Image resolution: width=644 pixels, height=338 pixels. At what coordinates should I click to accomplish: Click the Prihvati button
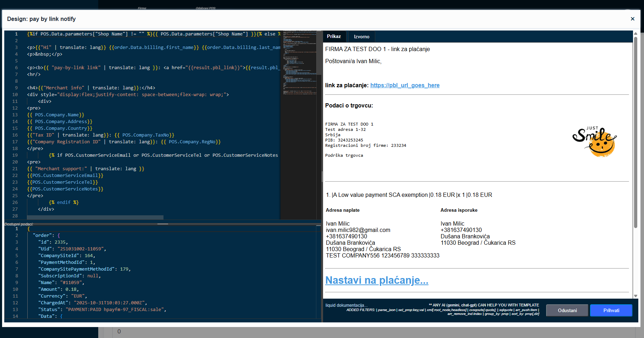tap(611, 310)
